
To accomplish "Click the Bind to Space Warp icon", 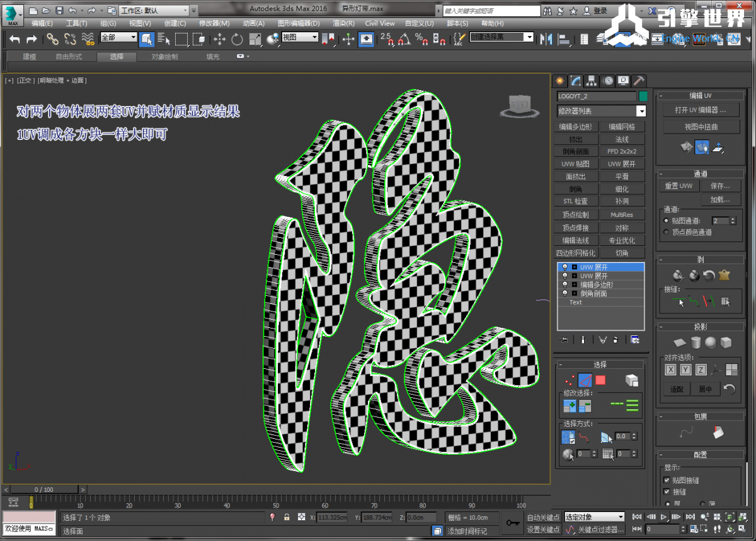I will point(88,39).
